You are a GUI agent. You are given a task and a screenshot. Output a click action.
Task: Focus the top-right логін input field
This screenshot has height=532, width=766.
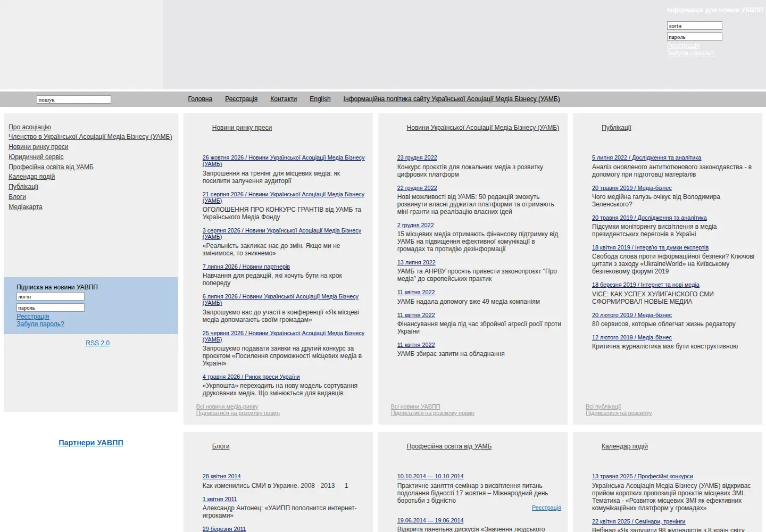(694, 26)
